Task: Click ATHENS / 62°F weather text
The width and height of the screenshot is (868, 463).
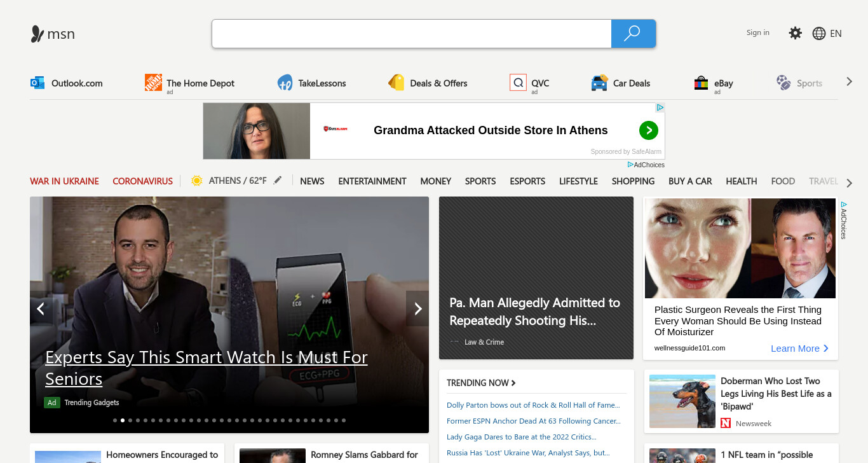Action: point(238,181)
